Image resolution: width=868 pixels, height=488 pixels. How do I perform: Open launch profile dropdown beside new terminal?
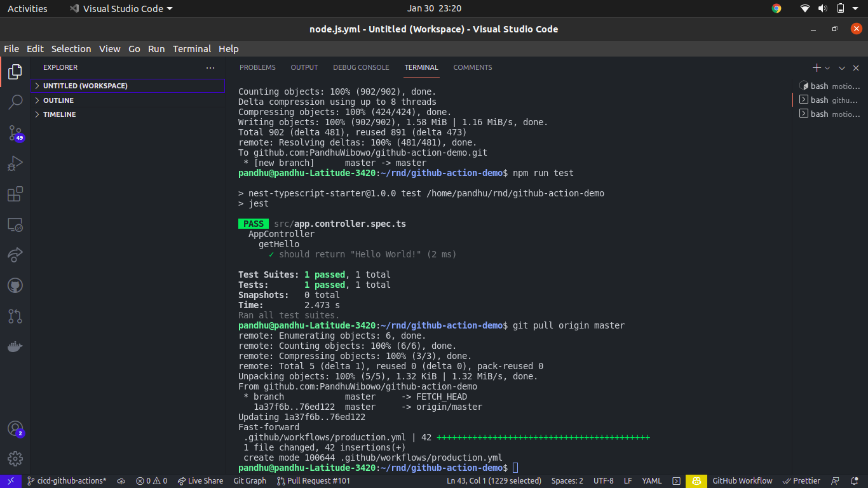tap(827, 68)
